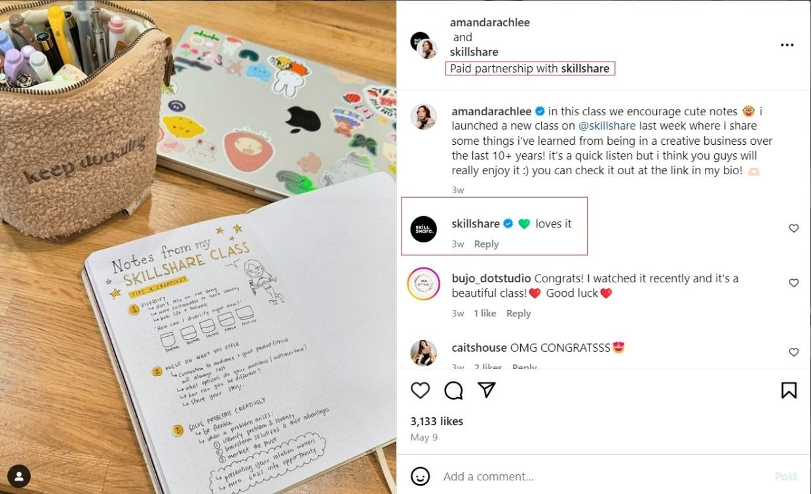View the list of 3,133 likes
The height and width of the screenshot is (494, 812).
(x=437, y=421)
